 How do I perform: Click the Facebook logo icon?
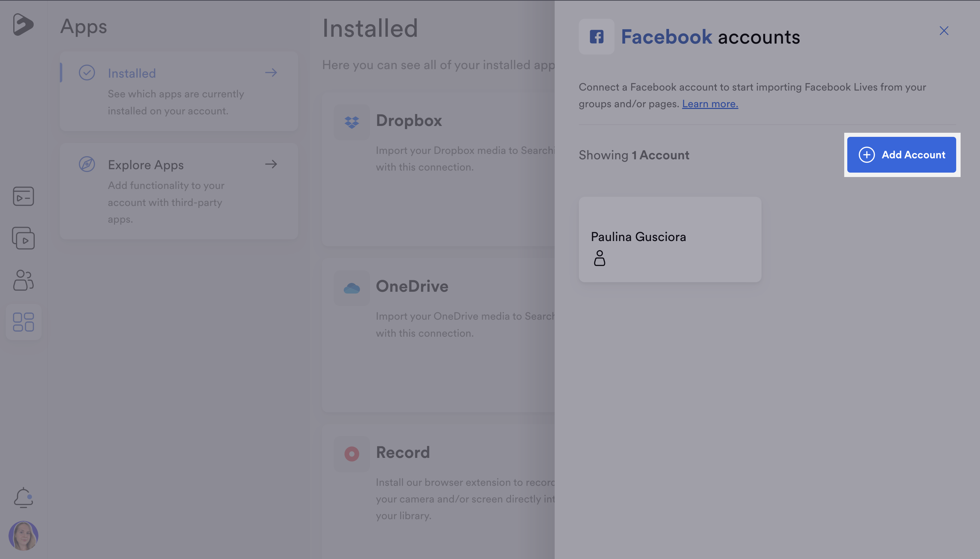[597, 37]
